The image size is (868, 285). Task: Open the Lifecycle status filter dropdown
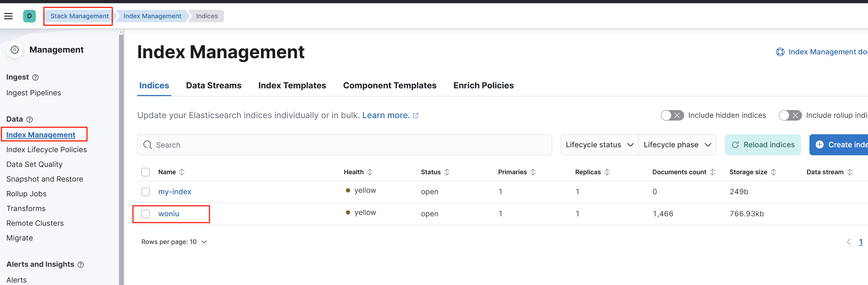[599, 145]
